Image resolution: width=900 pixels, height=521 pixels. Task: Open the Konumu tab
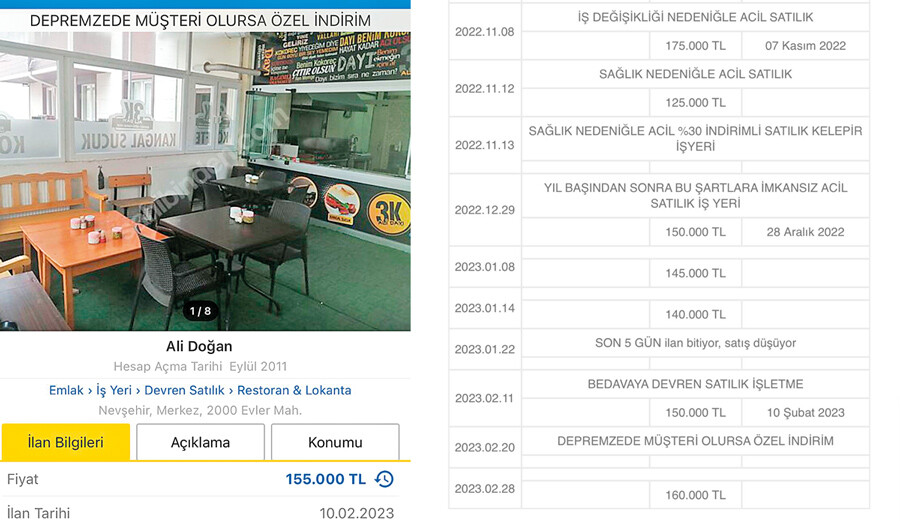334,442
